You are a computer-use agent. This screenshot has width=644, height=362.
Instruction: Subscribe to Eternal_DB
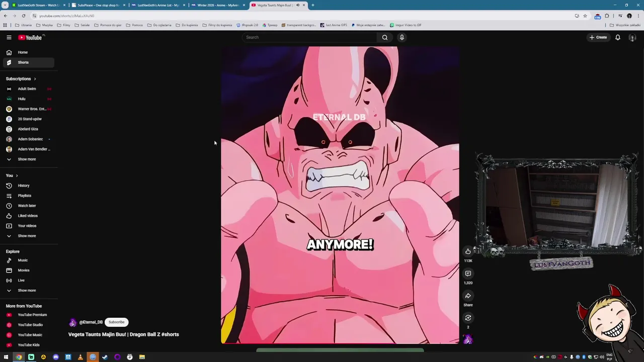[x=116, y=322]
